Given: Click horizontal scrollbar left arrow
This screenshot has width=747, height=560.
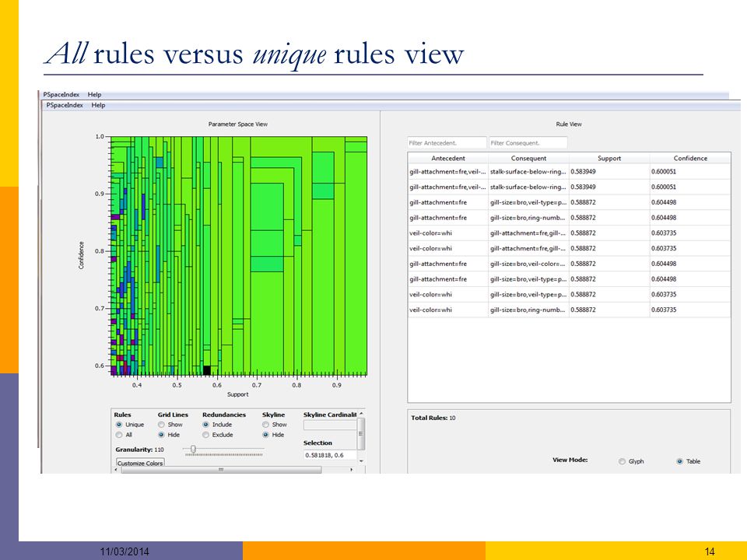Looking at the screenshot, I should 117,470.
